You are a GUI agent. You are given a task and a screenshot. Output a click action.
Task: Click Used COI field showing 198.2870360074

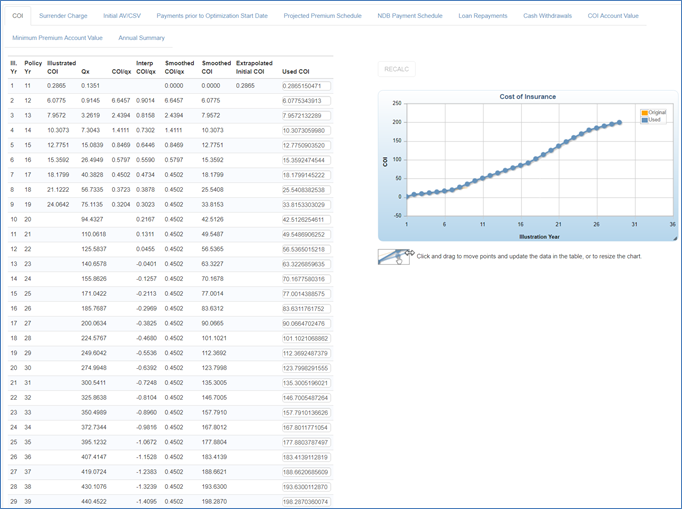[305, 501]
